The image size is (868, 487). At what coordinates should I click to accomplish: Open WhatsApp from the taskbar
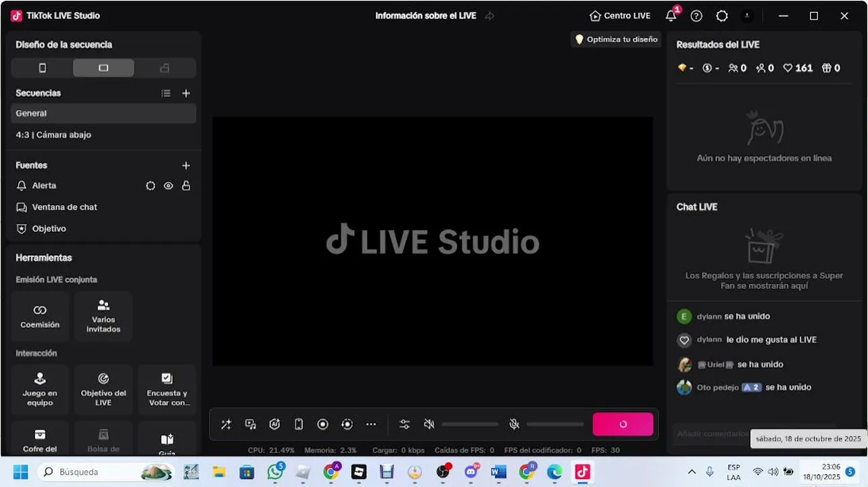click(x=275, y=471)
